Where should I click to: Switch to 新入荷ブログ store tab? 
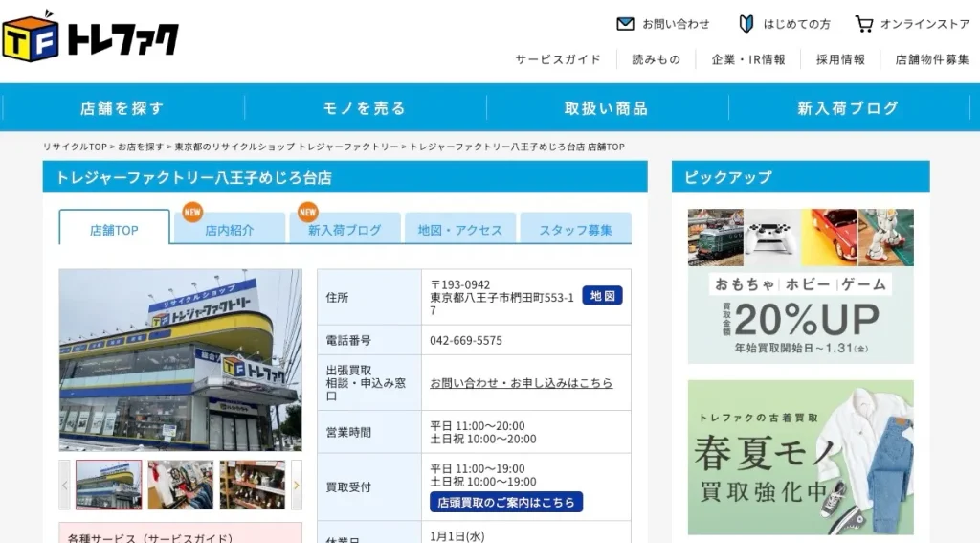[345, 230]
